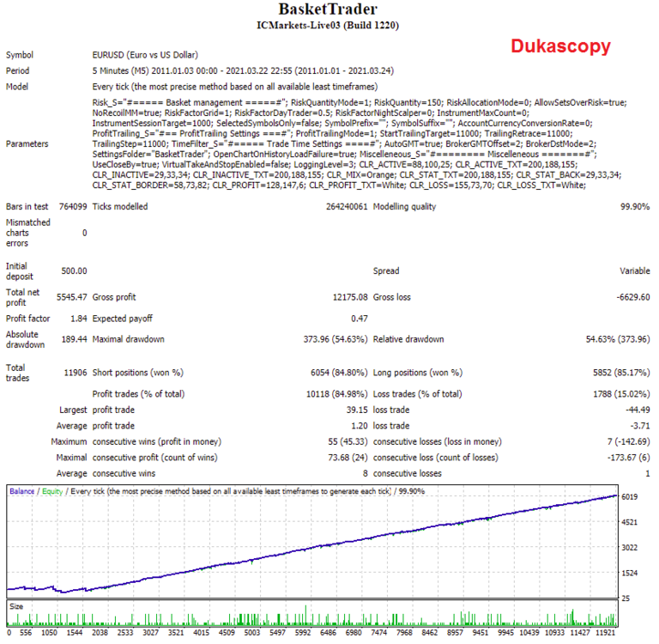Viewport: 659px width, 644px height.
Task: Click consecutive losses value 7 (-142.69)
Action: [x=628, y=441]
